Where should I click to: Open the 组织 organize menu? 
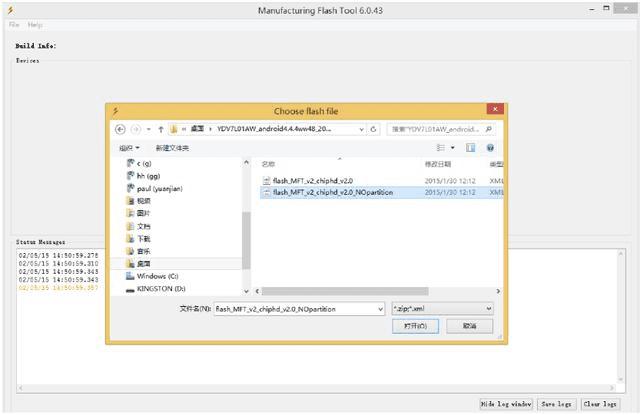pyautogui.click(x=129, y=148)
